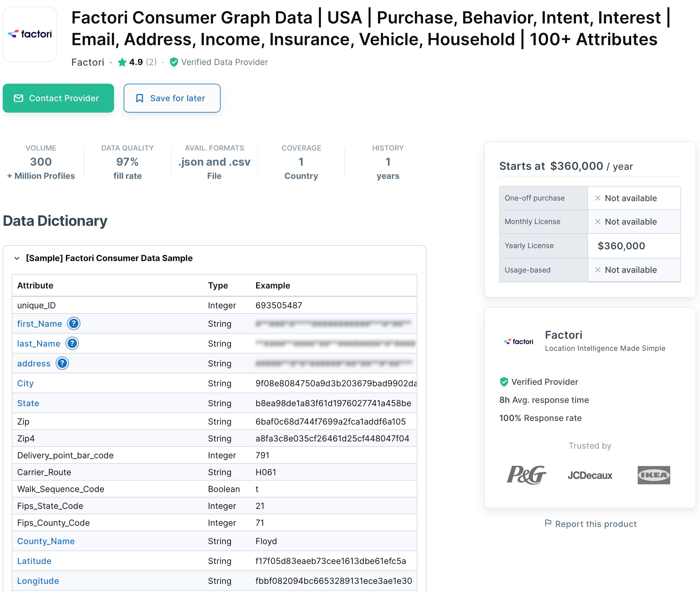Open the County_Name attribute link
This screenshot has width=700, height=592.
[46, 541]
